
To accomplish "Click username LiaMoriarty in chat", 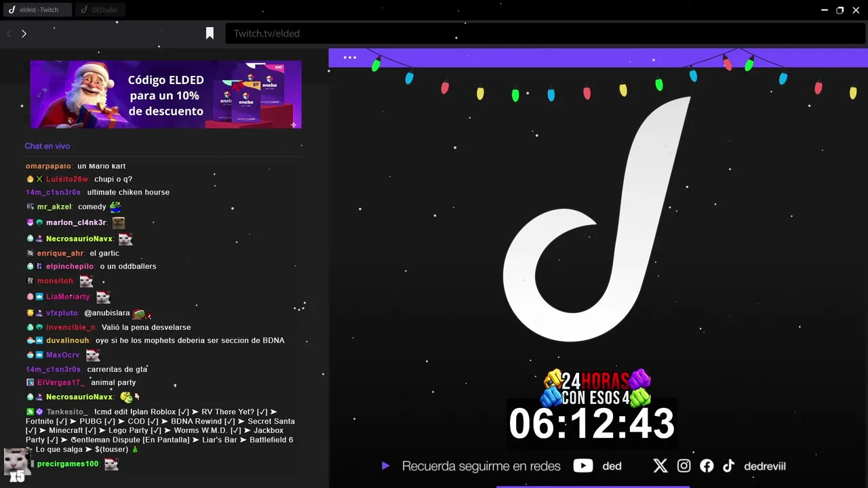I will (68, 297).
